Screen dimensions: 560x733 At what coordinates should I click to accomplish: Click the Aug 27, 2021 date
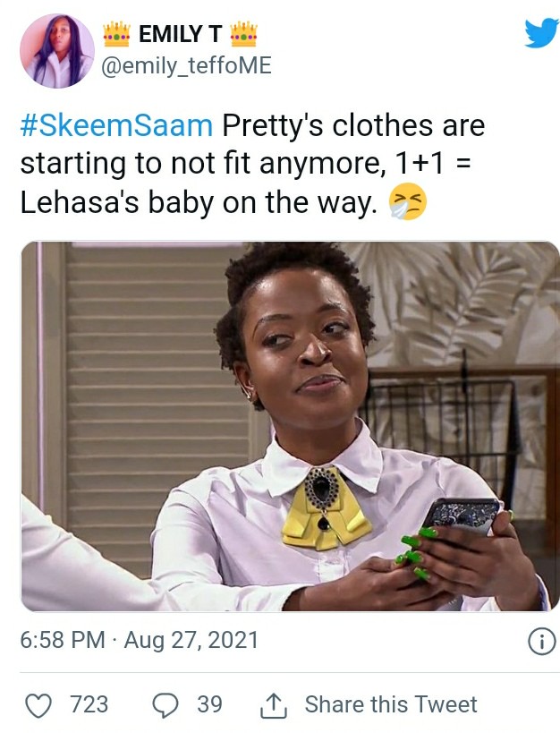tap(191, 640)
